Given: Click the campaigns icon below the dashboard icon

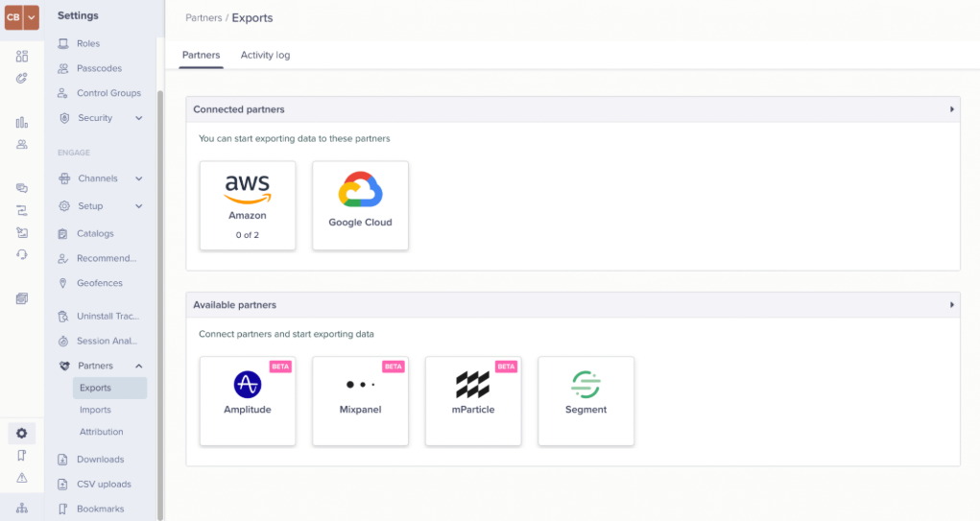Looking at the screenshot, I should click(x=22, y=78).
